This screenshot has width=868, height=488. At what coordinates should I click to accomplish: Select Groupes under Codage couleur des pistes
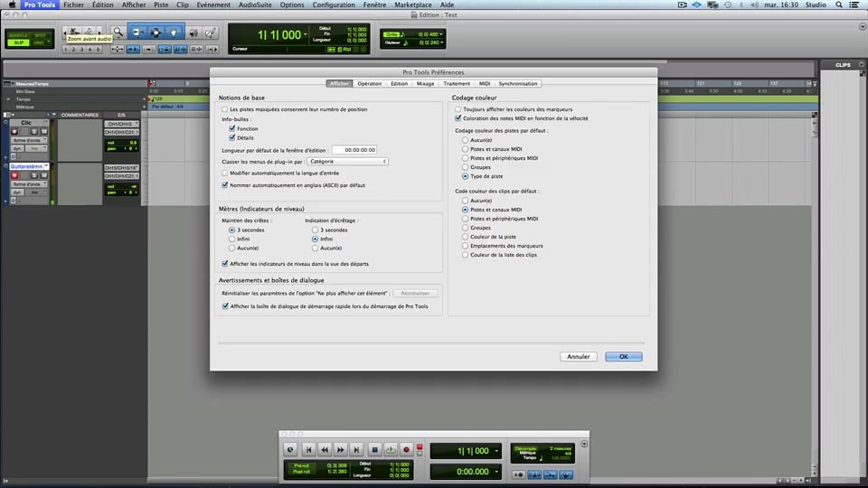(x=465, y=167)
